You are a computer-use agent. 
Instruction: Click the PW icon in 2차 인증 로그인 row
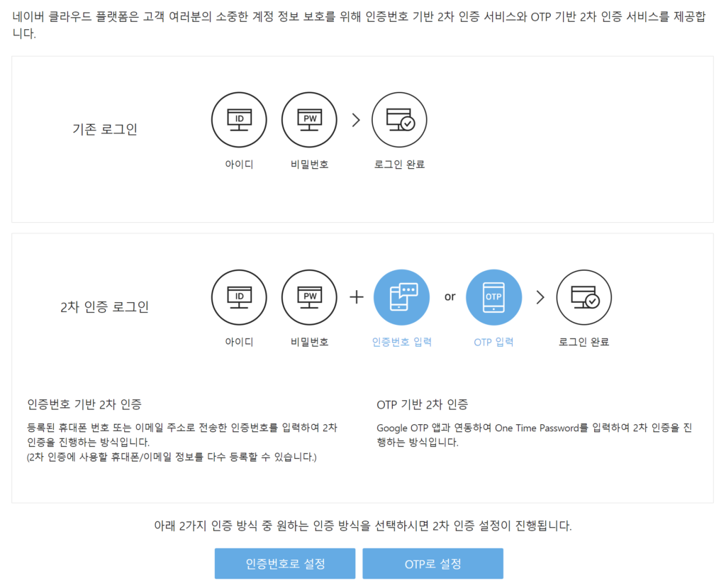pos(309,297)
